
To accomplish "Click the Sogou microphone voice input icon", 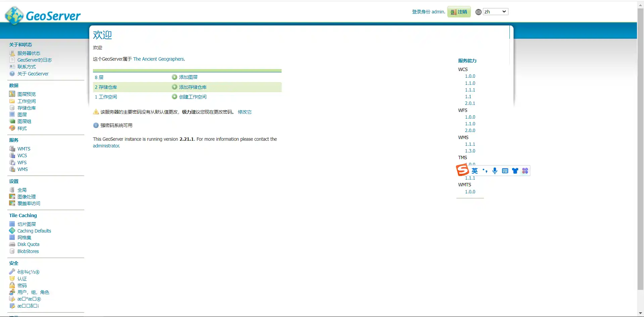I will coord(495,171).
